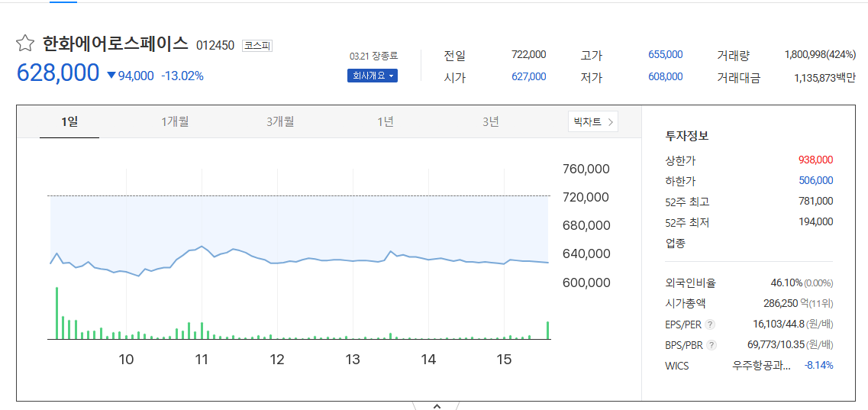This screenshot has width=868, height=410.
Task: Click the 03.21 장종료 status text
Action: pyautogui.click(x=373, y=56)
